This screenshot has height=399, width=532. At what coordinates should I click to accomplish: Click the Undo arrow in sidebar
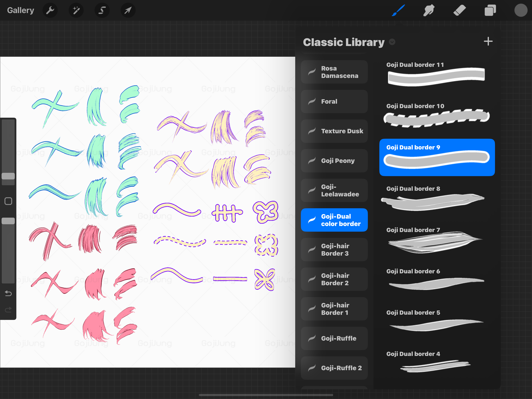click(x=8, y=293)
